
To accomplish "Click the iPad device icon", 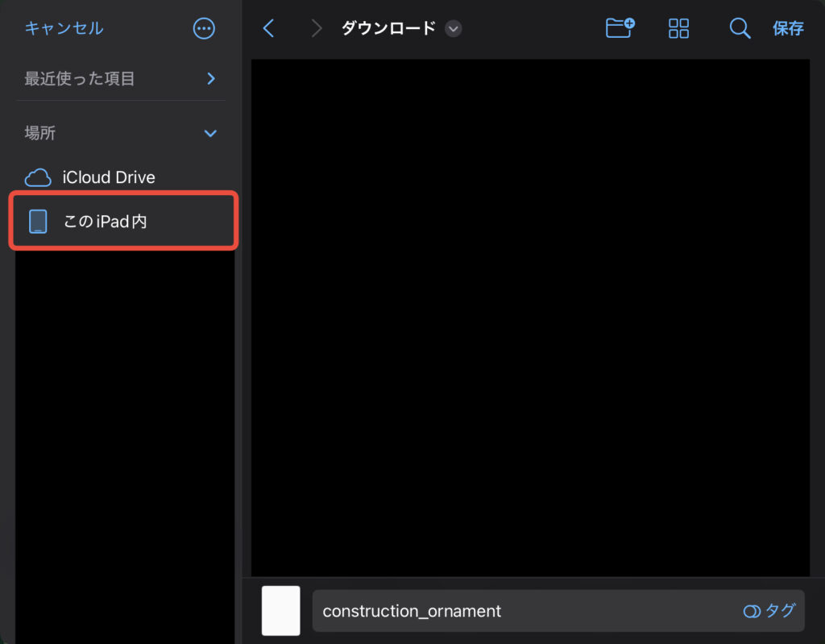I will (x=38, y=221).
